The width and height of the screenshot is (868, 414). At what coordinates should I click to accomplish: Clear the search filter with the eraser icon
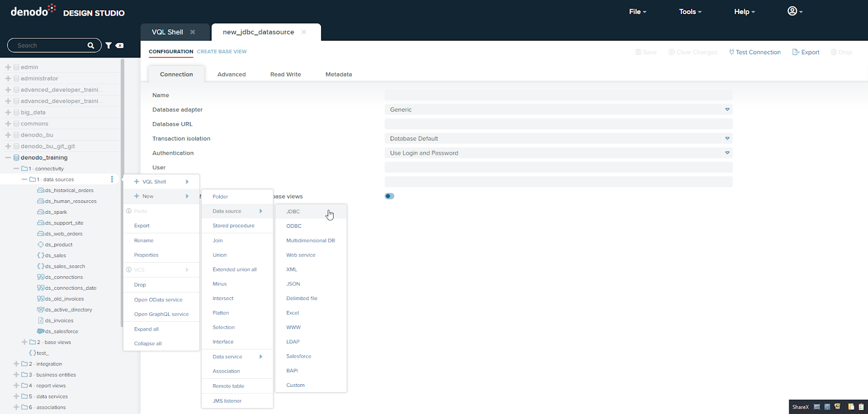point(119,46)
